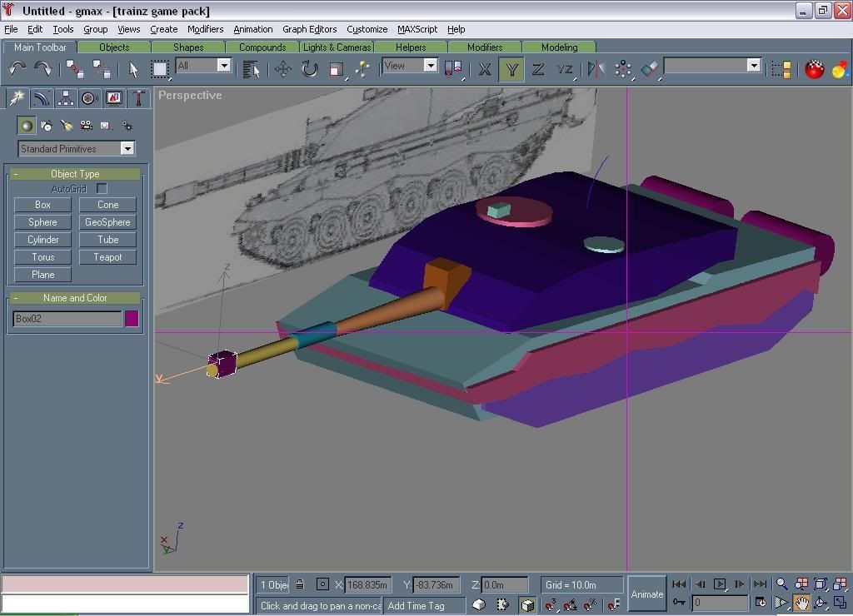The image size is (853, 616).
Task: Select the Select and Link tool
Action: (x=75, y=69)
